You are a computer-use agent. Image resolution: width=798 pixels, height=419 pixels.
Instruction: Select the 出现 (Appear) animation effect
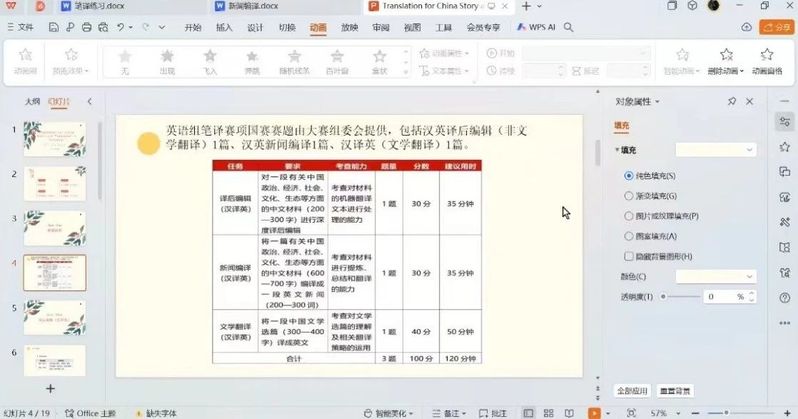[x=167, y=60]
